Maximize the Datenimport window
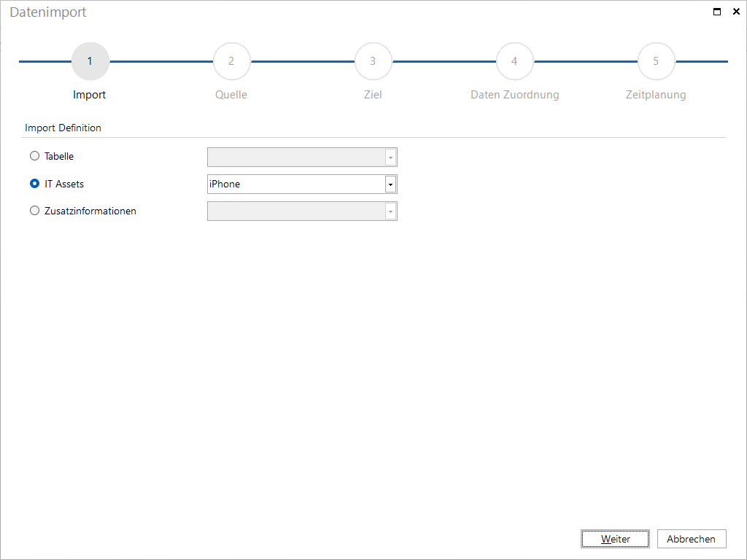 716,12
